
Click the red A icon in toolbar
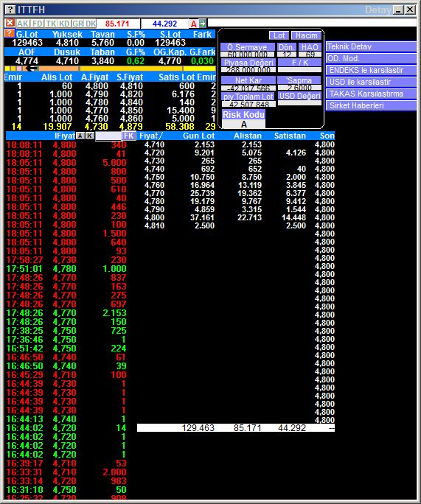(x=194, y=24)
